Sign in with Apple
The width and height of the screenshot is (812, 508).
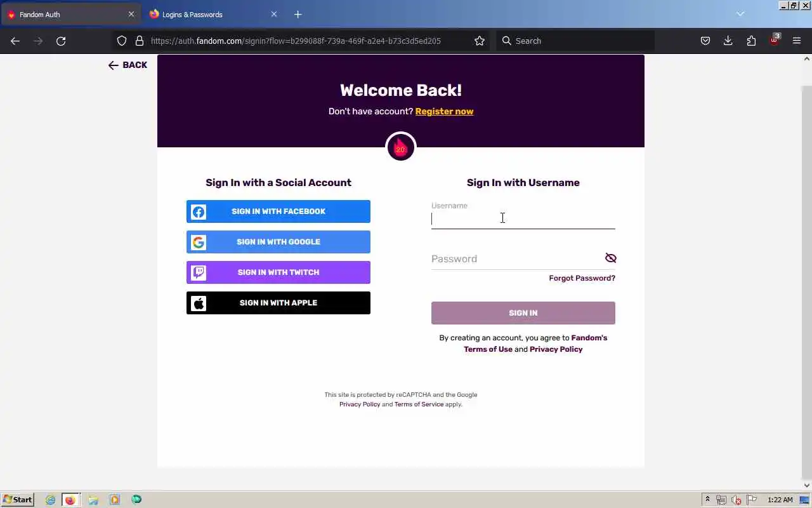pos(278,303)
